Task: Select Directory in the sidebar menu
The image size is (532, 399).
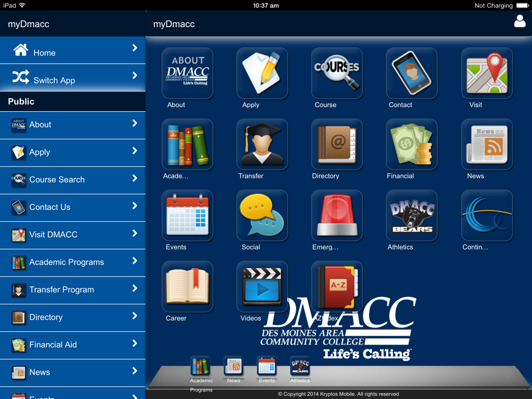Action: pos(72,318)
